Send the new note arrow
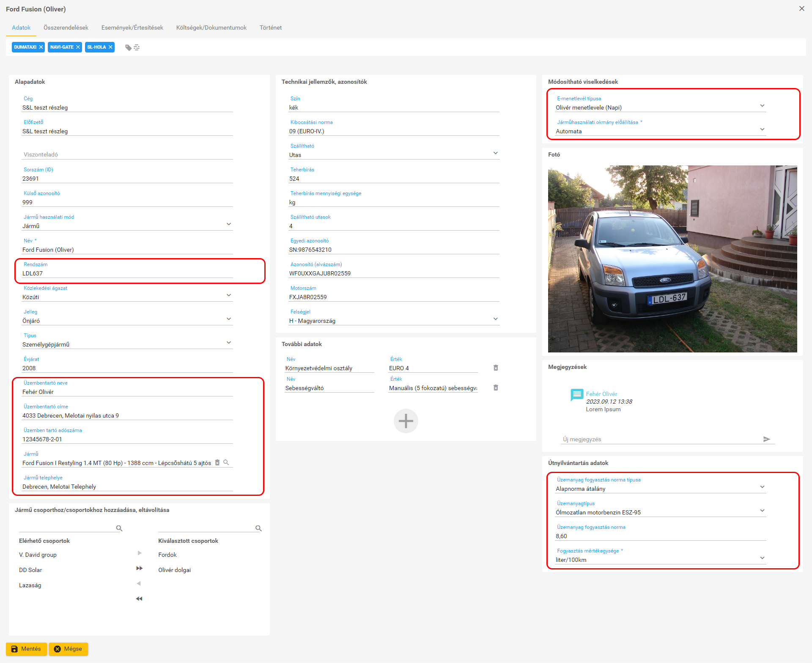Viewport: 812px width, 663px height. 766,439
